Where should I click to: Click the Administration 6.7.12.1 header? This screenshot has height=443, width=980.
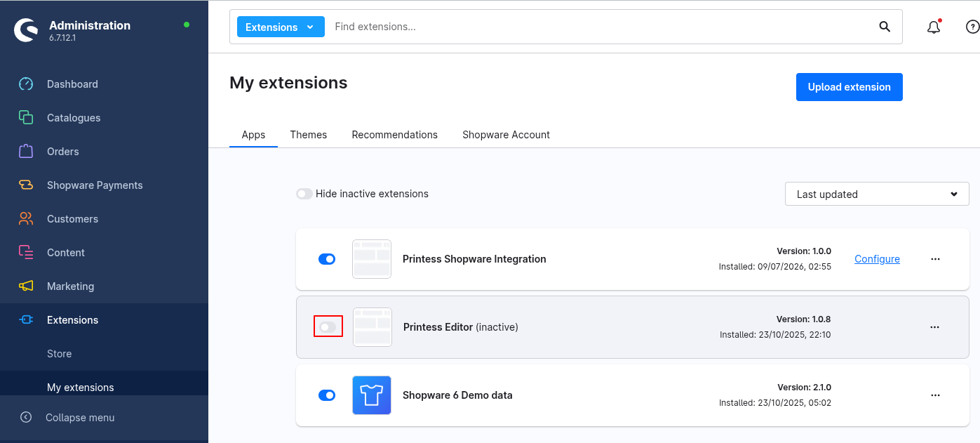tap(90, 30)
